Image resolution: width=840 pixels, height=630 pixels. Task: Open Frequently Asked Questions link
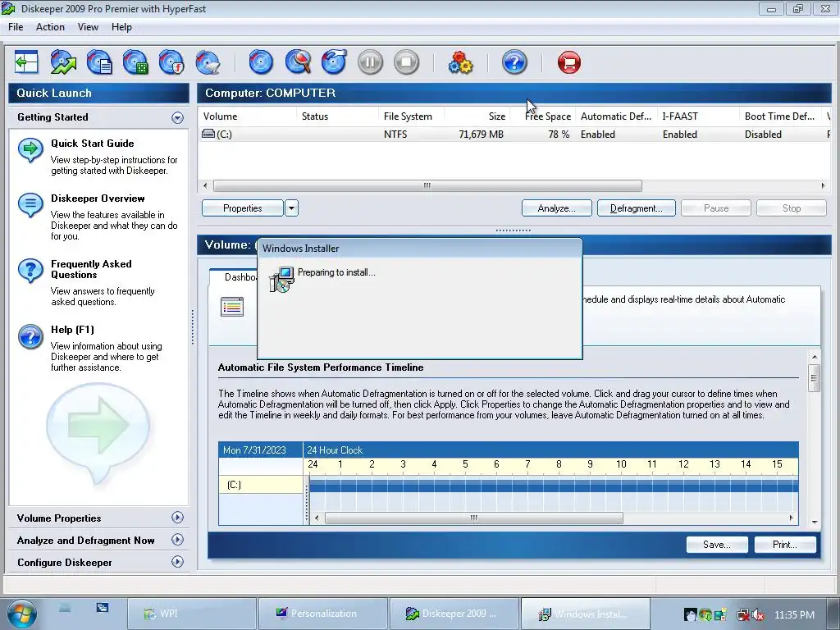click(x=91, y=269)
